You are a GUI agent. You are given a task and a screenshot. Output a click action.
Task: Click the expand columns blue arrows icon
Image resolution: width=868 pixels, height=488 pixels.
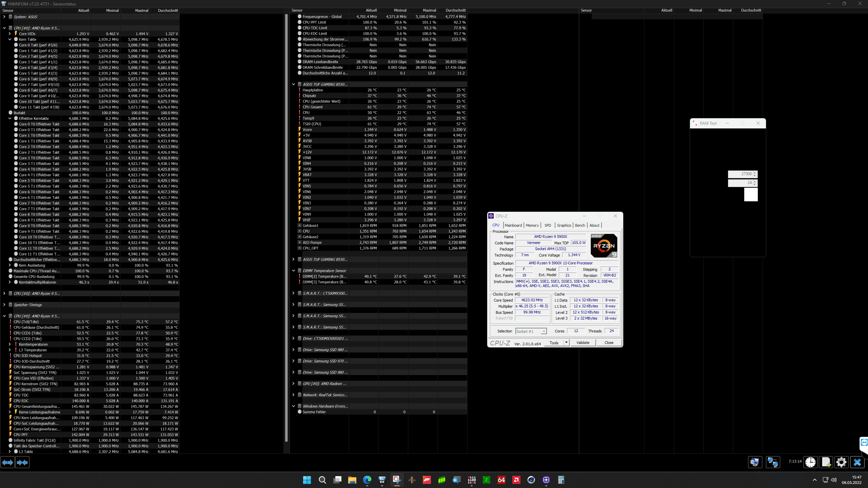pos(8,462)
